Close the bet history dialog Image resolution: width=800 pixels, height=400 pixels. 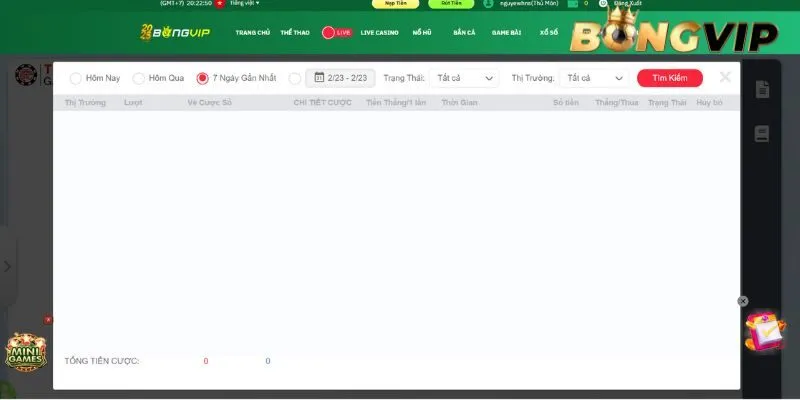point(725,77)
